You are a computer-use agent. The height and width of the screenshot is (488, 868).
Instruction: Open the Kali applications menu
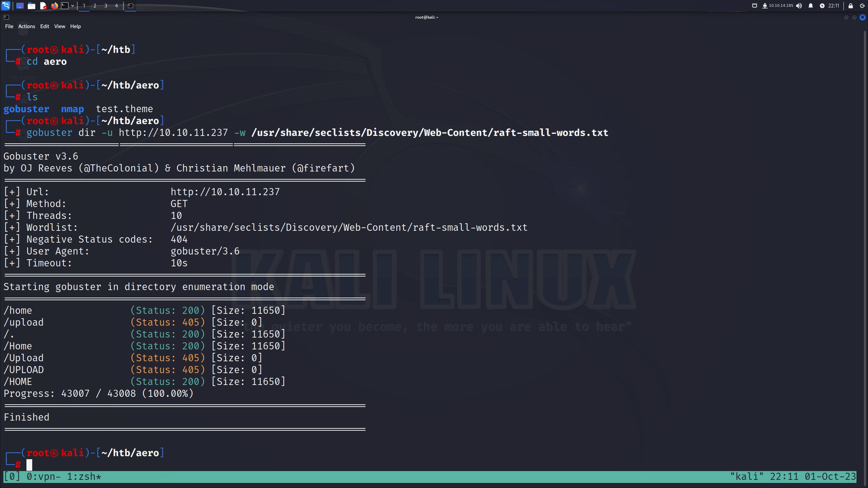tap(6, 5)
